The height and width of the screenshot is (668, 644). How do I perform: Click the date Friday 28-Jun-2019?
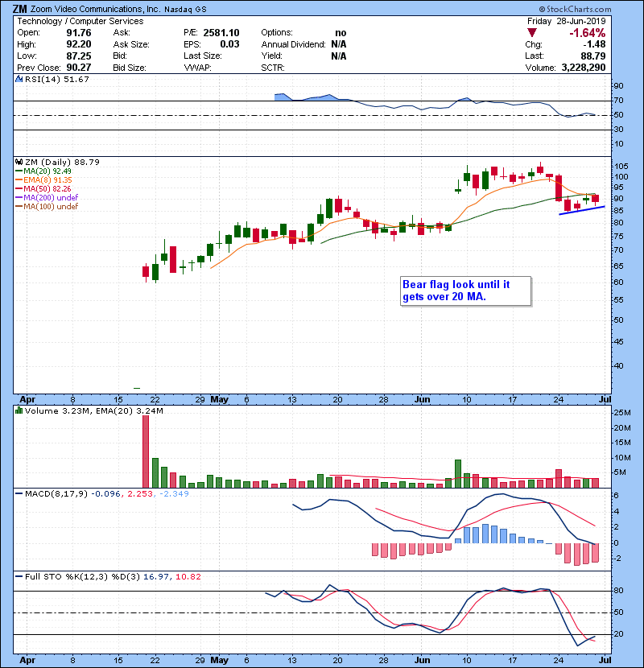[x=567, y=21]
